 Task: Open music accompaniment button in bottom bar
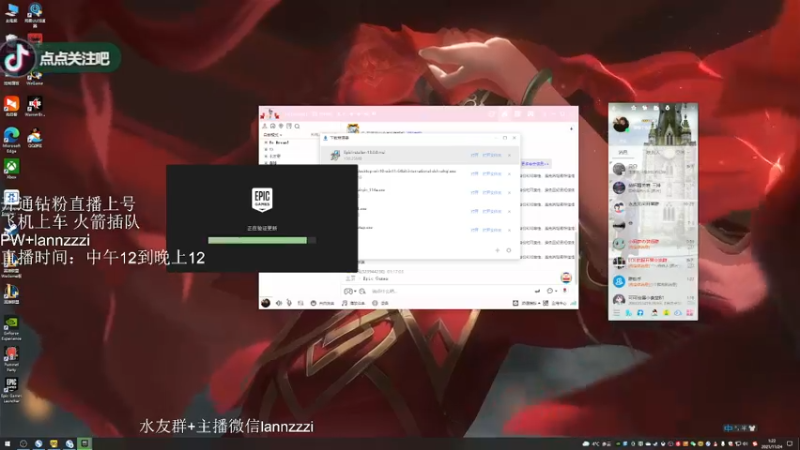(x=353, y=303)
